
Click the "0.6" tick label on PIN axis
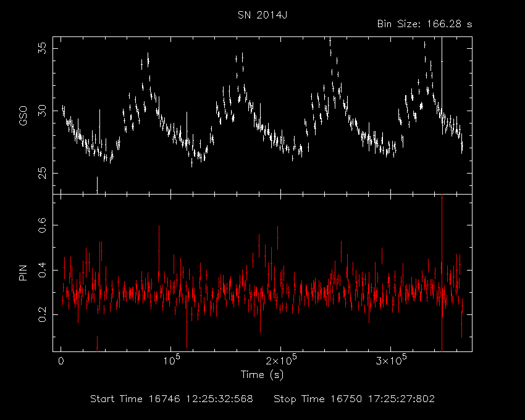tap(43, 225)
